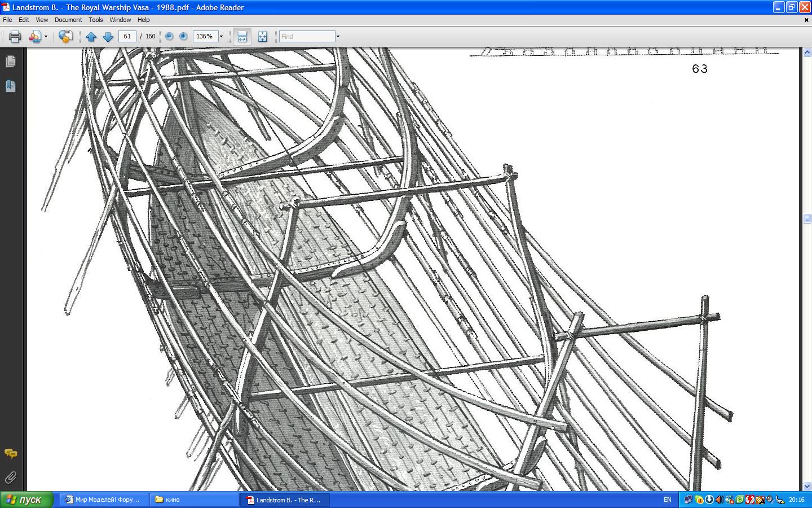
Task: Zoom in with the plus button
Action: [x=183, y=36]
